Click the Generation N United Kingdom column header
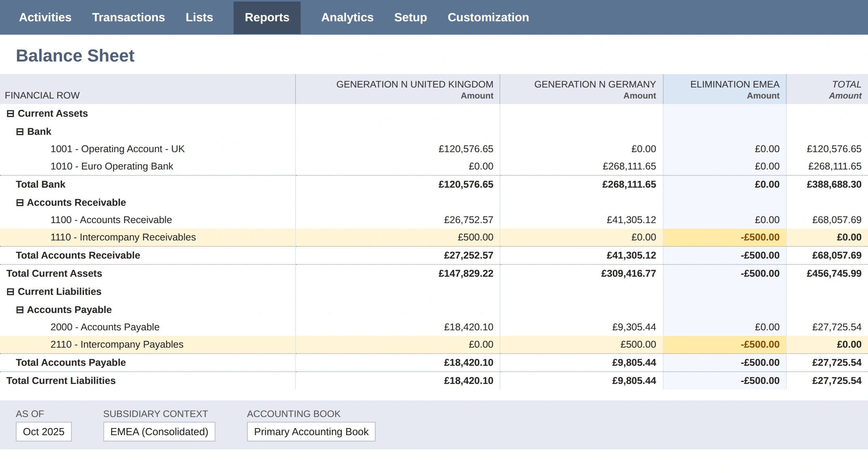This screenshot has height=473, width=868. (398, 89)
